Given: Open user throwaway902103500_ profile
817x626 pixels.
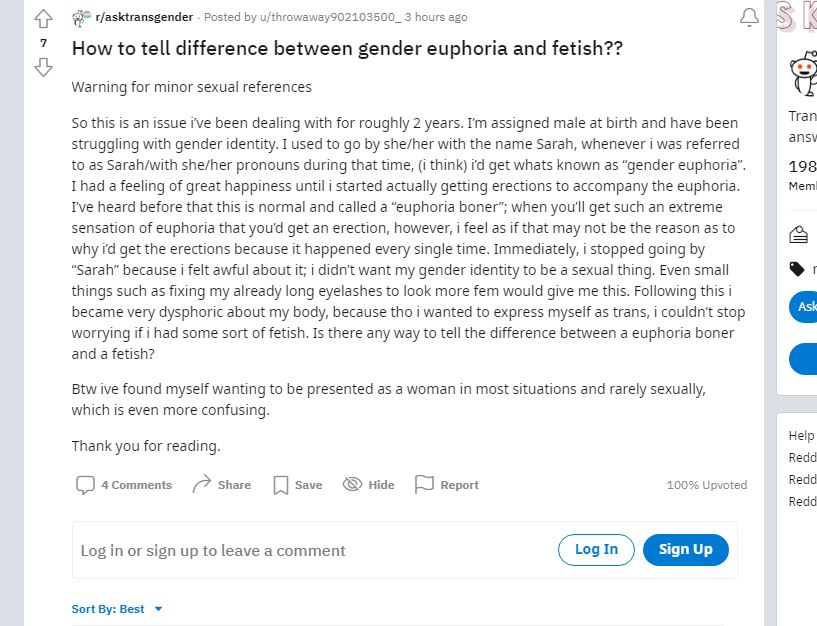Looking at the screenshot, I should tap(330, 17).
